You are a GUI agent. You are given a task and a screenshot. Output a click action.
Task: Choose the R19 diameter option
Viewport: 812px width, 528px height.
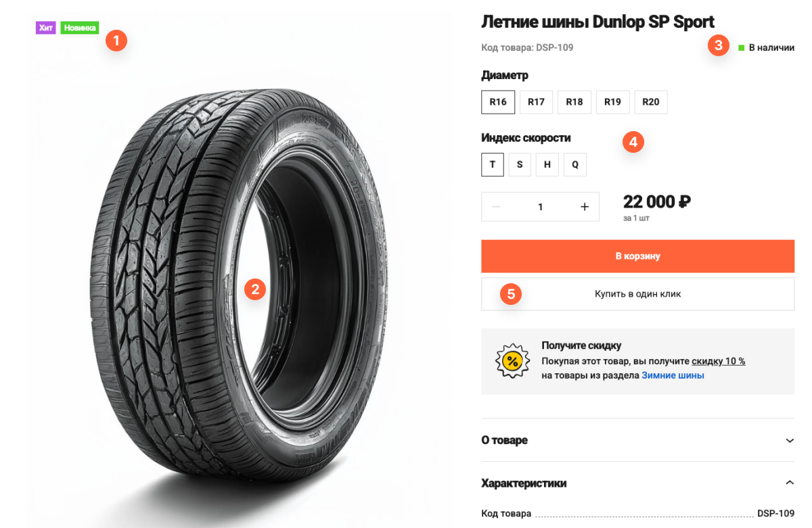(612, 102)
